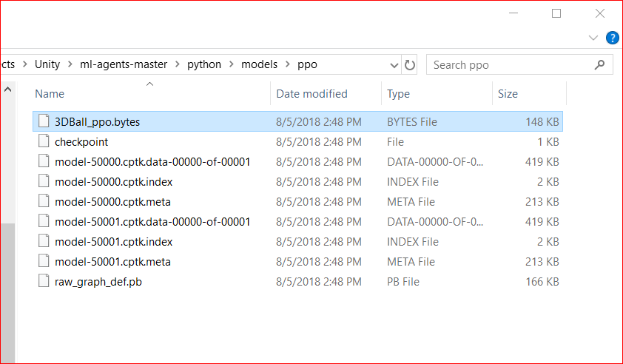Open the blue Help icon
Screen dimensions: 623x364
pyautogui.click(x=612, y=38)
